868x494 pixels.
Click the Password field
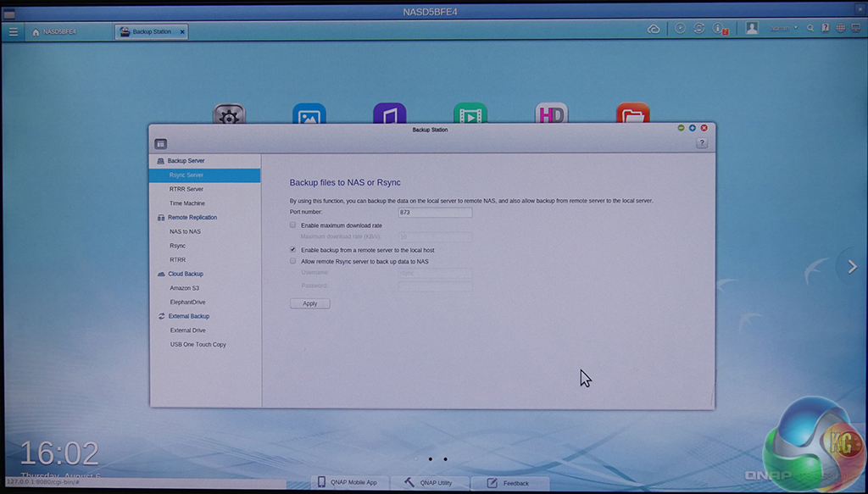(435, 286)
